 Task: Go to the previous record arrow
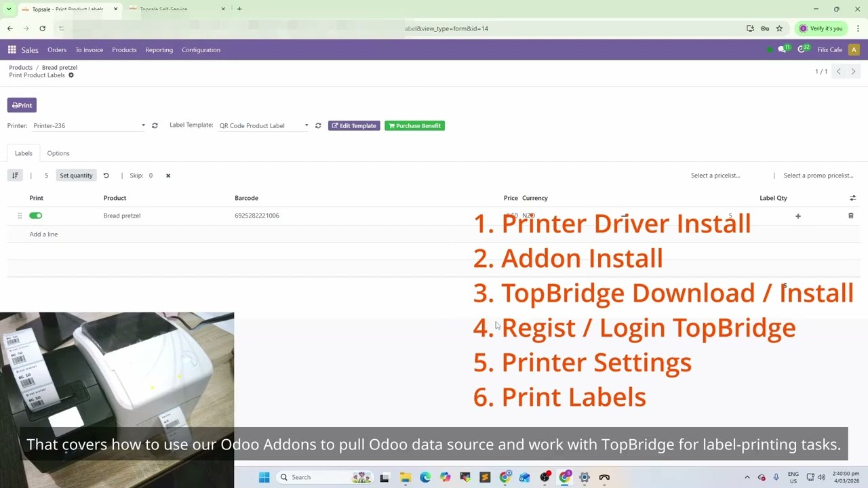839,71
